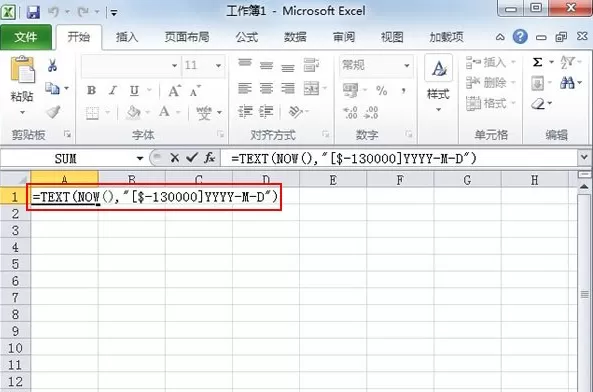593x392 pixels.
Task: Click the cell Borders icon
Action: click(x=92, y=113)
